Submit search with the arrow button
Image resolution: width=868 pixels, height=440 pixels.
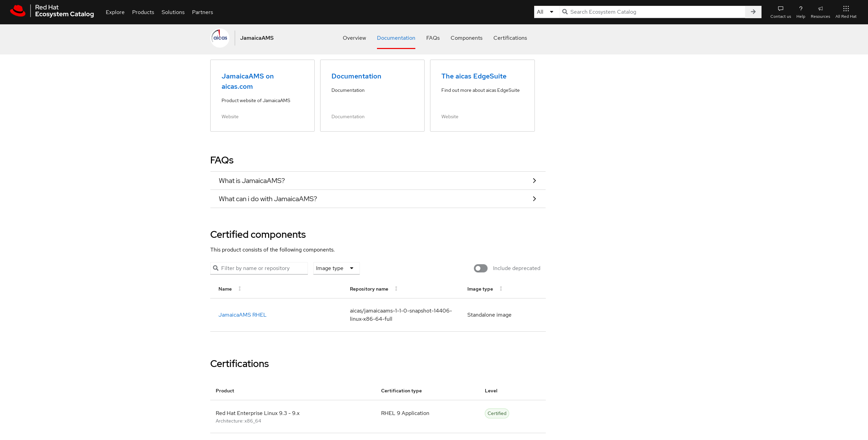point(753,12)
